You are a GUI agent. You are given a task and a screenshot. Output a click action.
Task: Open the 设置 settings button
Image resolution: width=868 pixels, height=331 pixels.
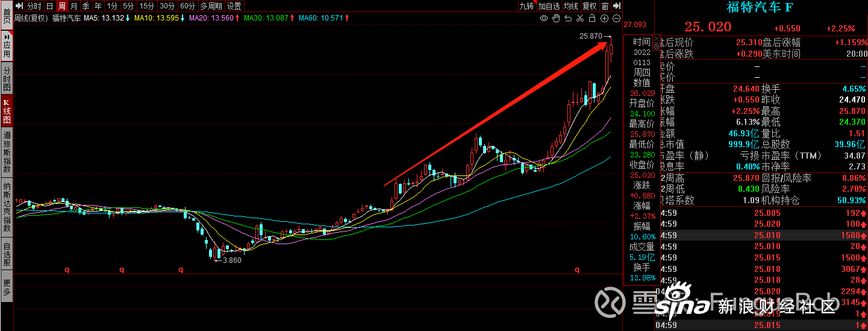(x=234, y=6)
